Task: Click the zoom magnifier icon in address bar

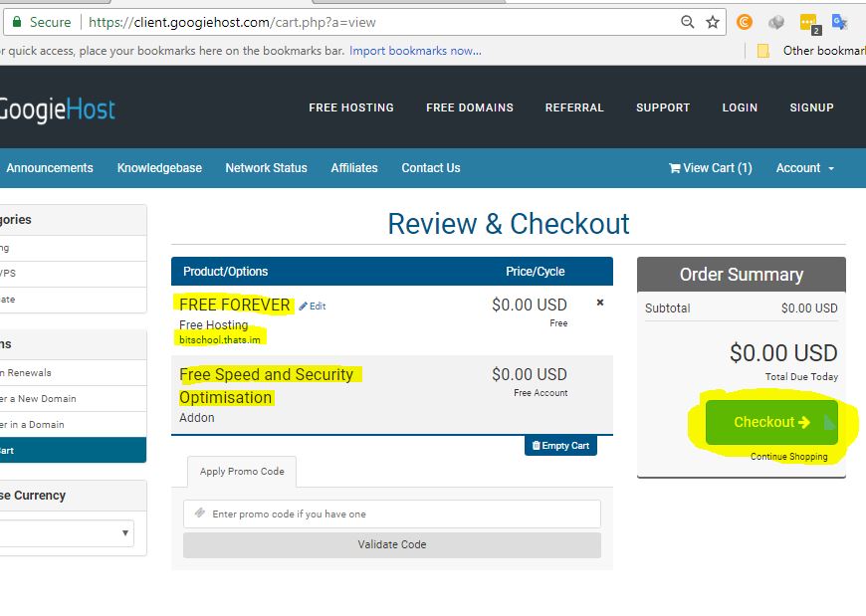Action: coord(687,22)
